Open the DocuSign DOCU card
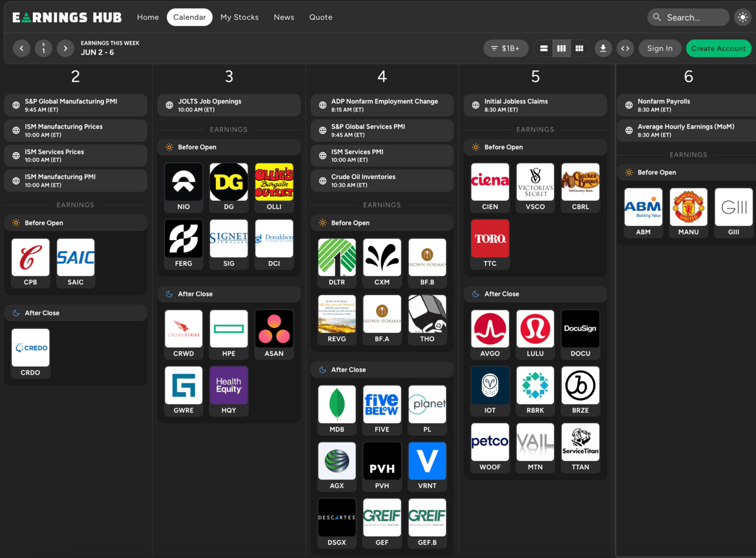Image resolution: width=756 pixels, height=558 pixels. coord(580,334)
